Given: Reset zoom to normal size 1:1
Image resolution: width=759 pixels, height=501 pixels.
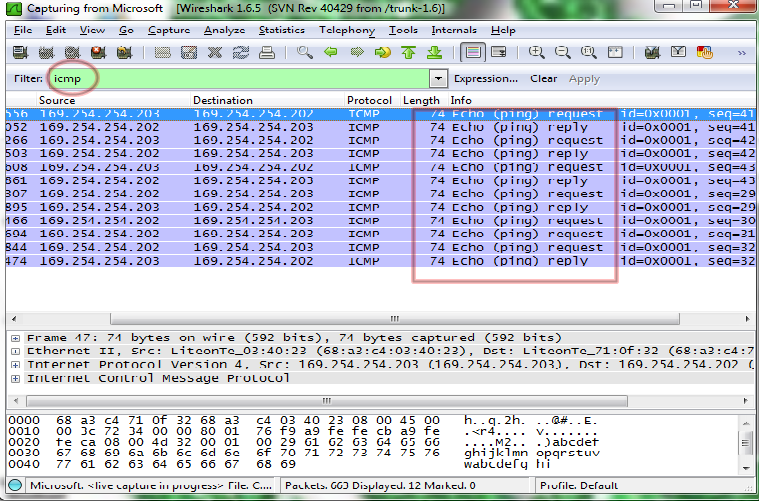Looking at the screenshot, I should [x=589, y=52].
